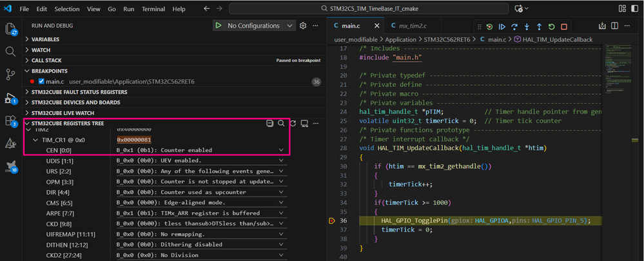This screenshot has height=261, width=644.
Task: Continue execution in debug toolbar
Action: click(502, 26)
